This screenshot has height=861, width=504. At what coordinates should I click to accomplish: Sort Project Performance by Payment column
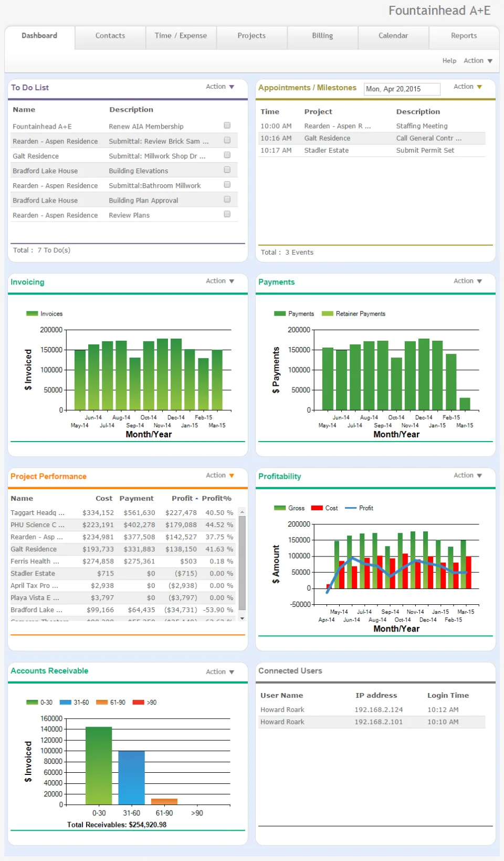coord(136,498)
